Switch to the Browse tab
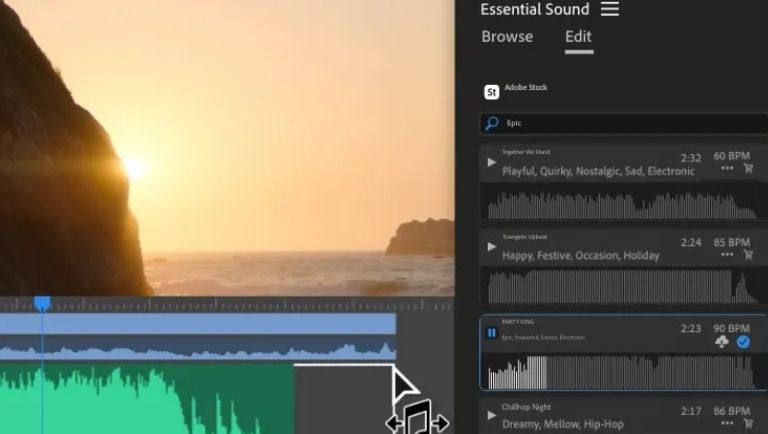 pyautogui.click(x=507, y=37)
